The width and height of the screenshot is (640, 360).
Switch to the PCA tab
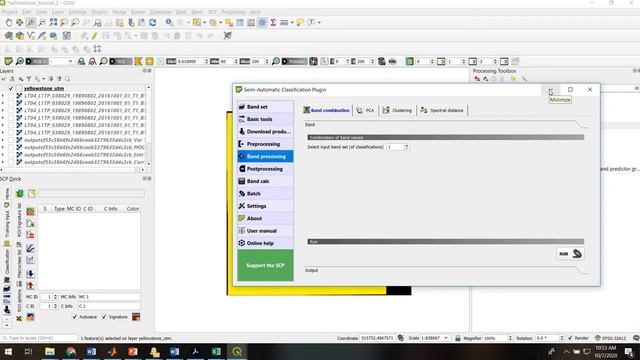pos(365,110)
